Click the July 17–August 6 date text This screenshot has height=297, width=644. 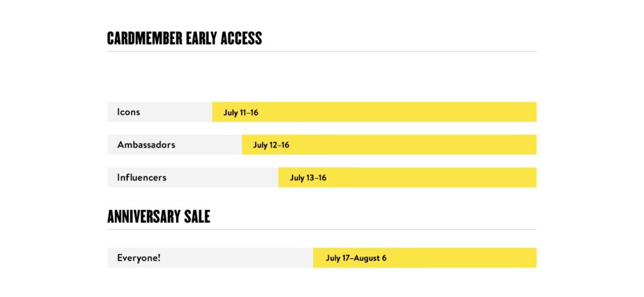coord(356,258)
